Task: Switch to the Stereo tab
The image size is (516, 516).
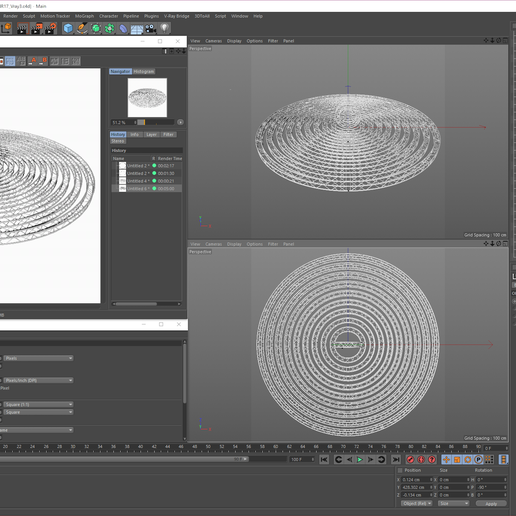Action: pos(118,141)
